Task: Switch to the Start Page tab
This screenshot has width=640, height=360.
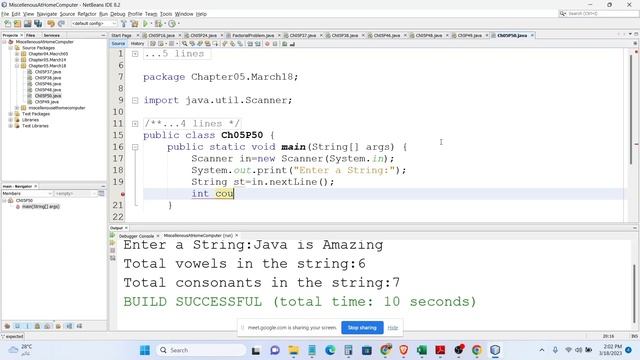Action: click(121, 36)
